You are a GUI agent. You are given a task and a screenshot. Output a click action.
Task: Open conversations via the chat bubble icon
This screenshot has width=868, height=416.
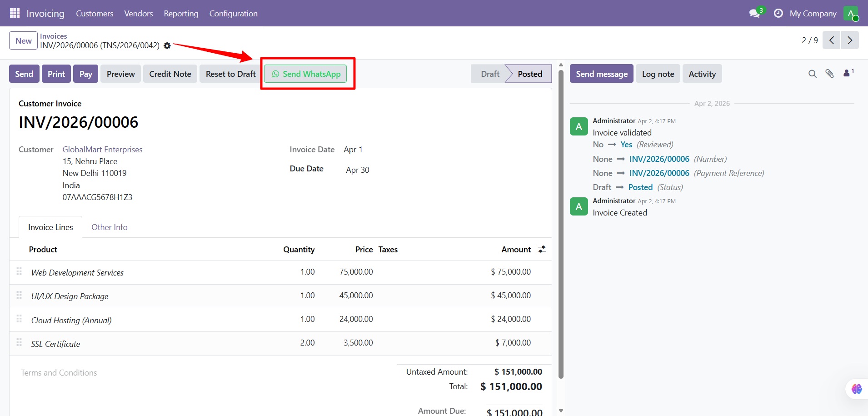click(753, 13)
